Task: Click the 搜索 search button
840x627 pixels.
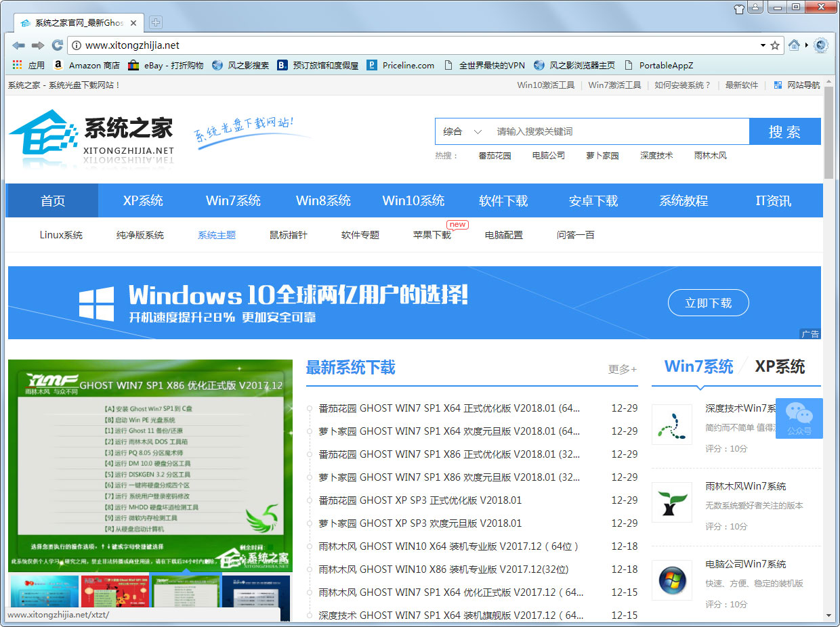Action: pyautogui.click(x=784, y=131)
